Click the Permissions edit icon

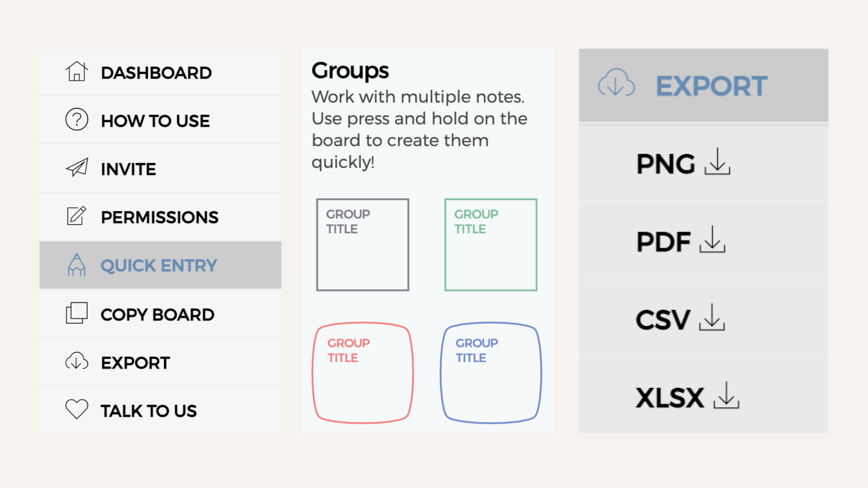(x=75, y=216)
